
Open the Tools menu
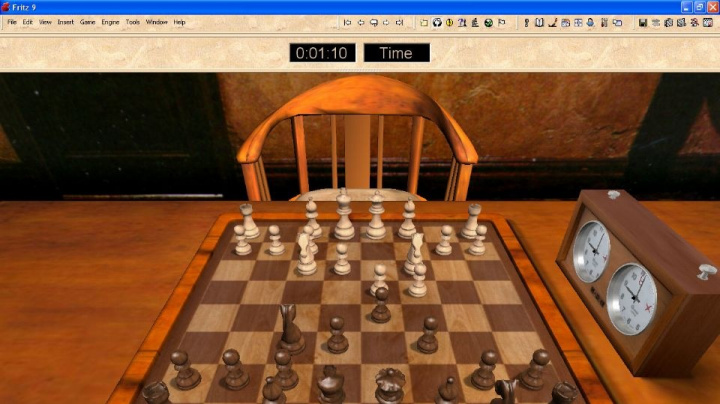click(x=133, y=22)
